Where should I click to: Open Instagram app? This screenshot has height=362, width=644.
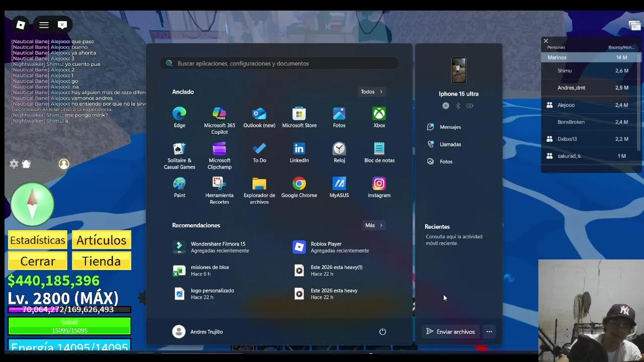(379, 188)
